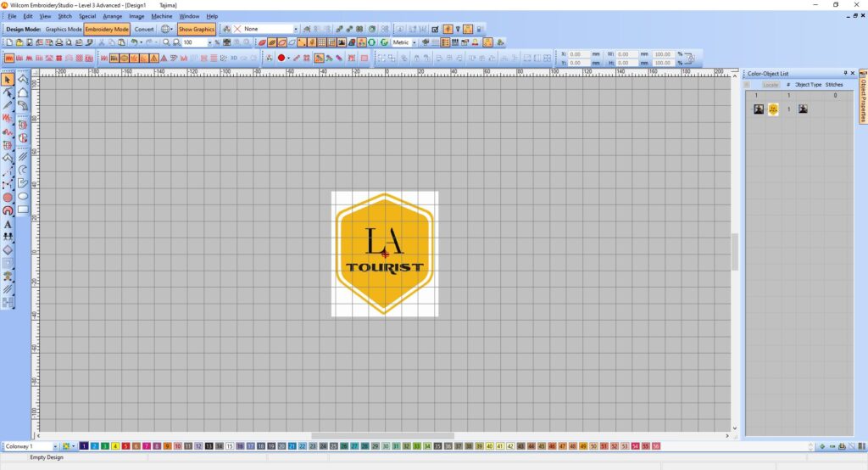This screenshot has width=868, height=470.
Task: Open the fabric None dropdown
Action: click(296, 29)
